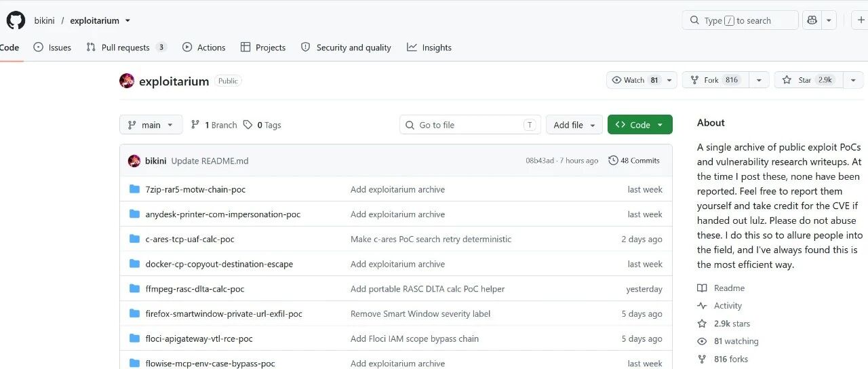The height and width of the screenshot is (369, 868).
Task: Expand the main branch dropdown
Action: pyautogui.click(x=151, y=125)
